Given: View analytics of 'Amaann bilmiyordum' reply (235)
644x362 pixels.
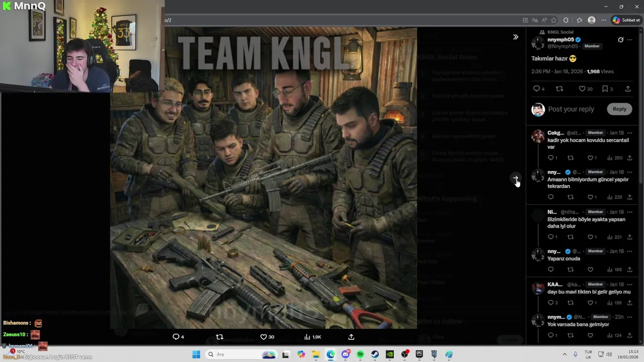Looking at the screenshot, I should point(614,197).
